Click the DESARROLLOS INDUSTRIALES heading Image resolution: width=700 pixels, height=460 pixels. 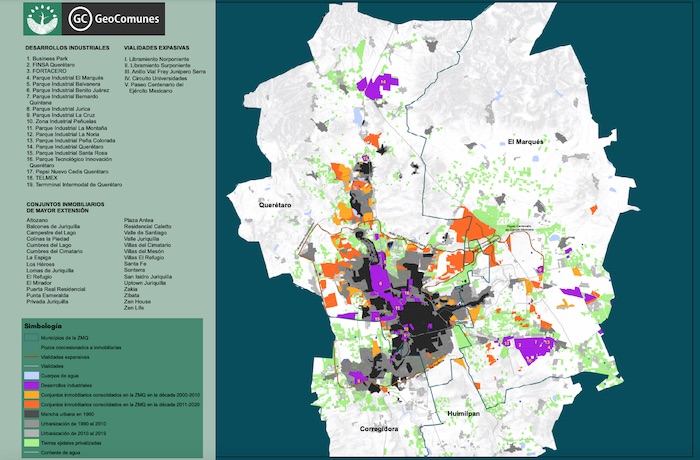point(66,47)
